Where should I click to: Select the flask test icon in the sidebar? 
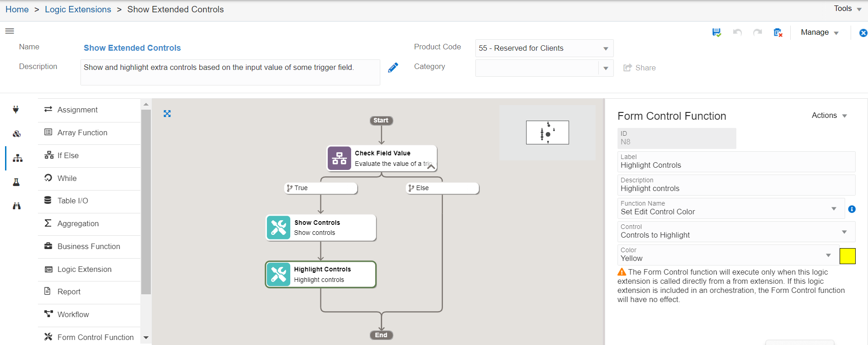click(x=16, y=182)
